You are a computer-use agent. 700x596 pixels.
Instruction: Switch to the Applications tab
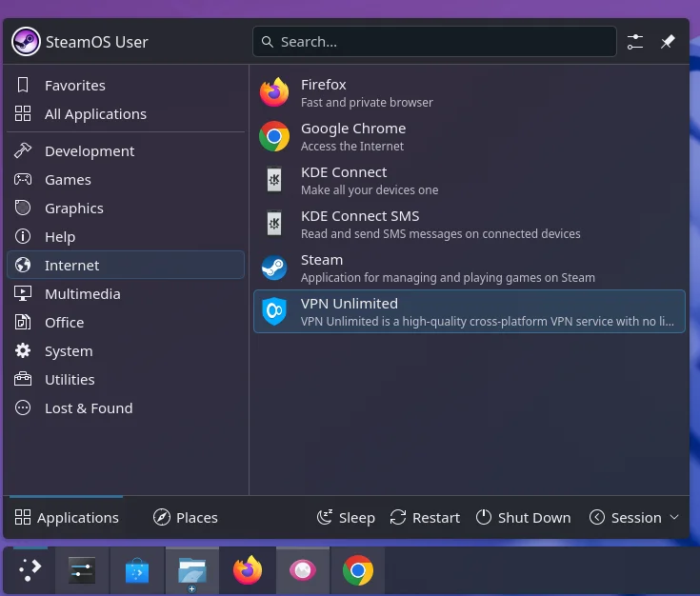(x=66, y=517)
